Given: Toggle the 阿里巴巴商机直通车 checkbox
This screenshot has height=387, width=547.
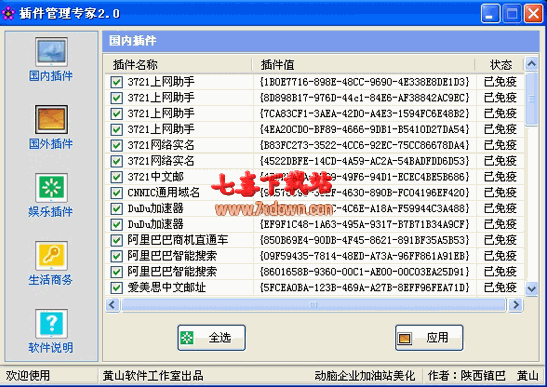Looking at the screenshot, I should (117, 240).
